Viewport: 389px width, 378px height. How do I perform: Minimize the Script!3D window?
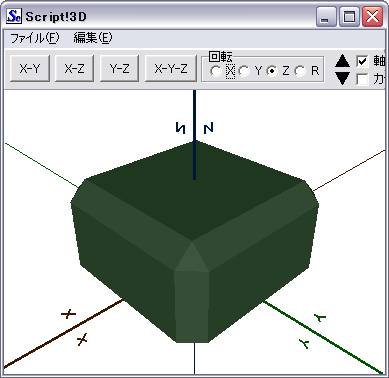[x=326, y=16]
